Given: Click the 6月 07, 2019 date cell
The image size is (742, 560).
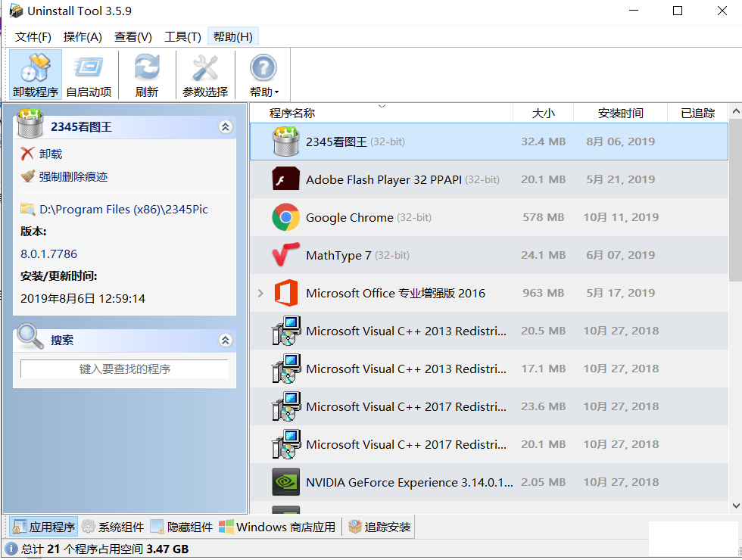Looking at the screenshot, I should tap(620, 255).
